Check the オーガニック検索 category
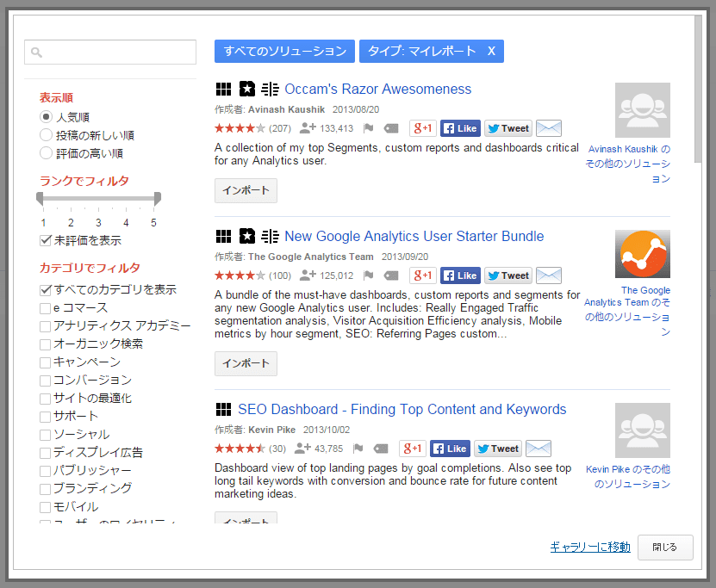 click(45, 344)
